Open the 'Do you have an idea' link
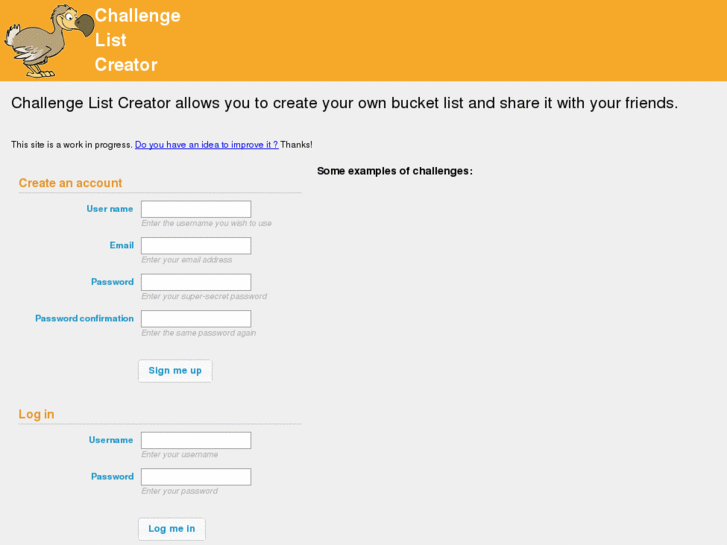The height and width of the screenshot is (545, 727). coord(206,145)
